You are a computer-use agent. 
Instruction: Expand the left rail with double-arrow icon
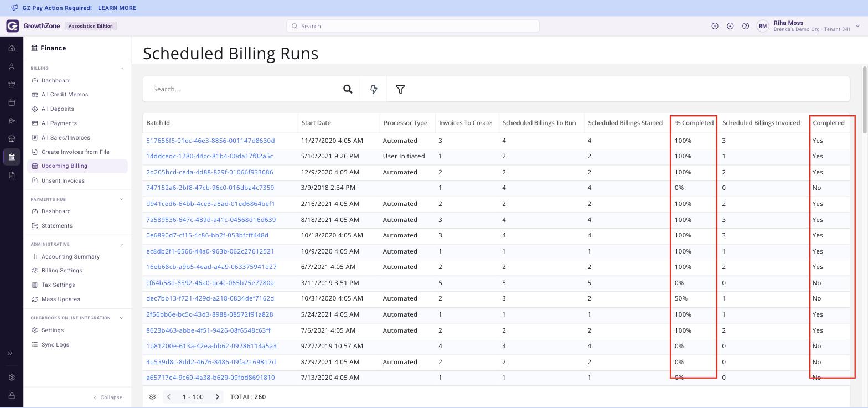(x=10, y=353)
